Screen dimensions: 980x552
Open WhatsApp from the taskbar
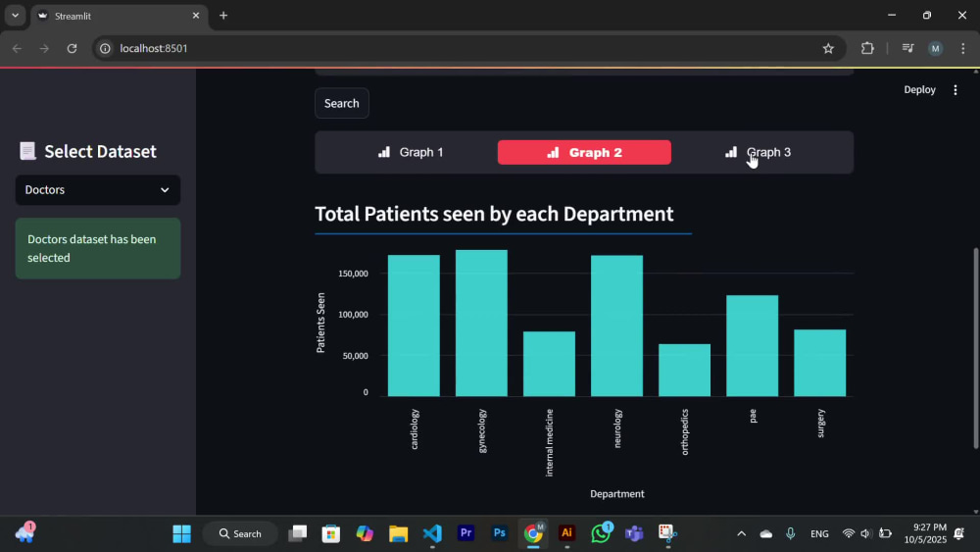click(601, 533)
